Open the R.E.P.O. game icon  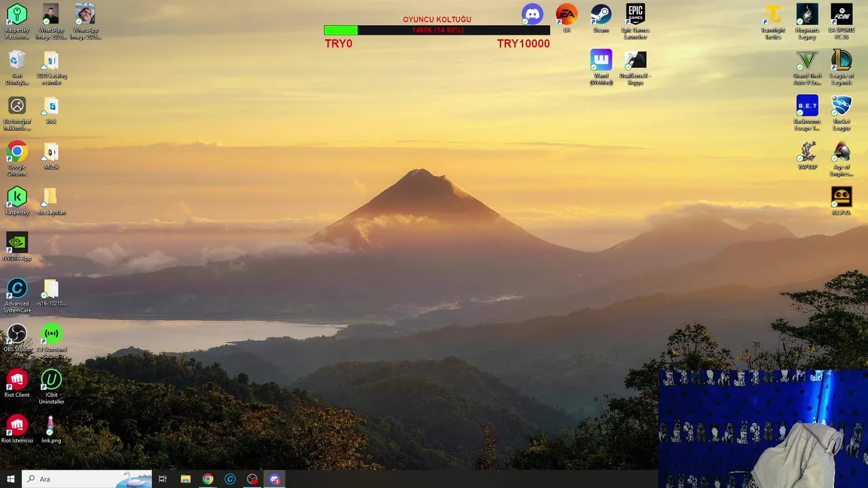pos(842,201)
